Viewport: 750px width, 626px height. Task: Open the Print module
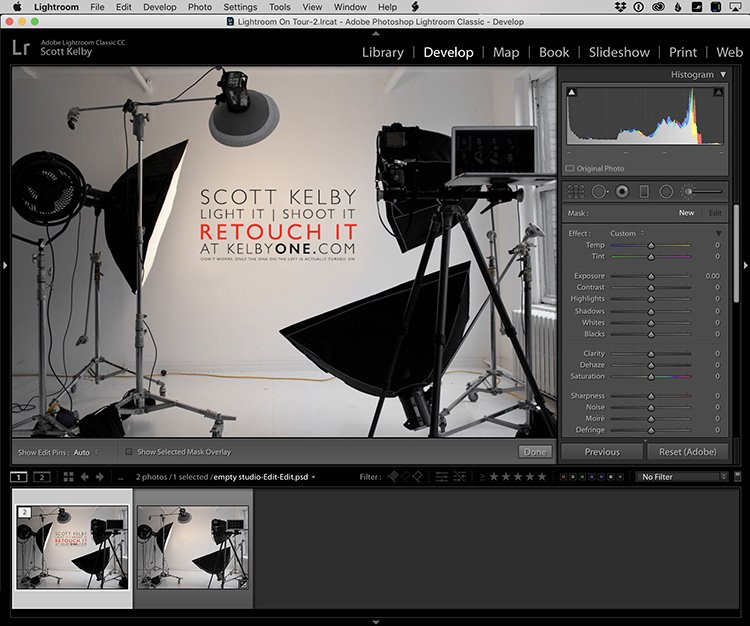(x=683, y=52)
